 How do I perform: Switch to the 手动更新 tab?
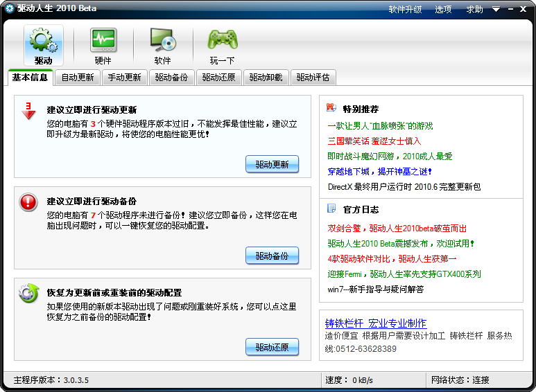point(124,78)
